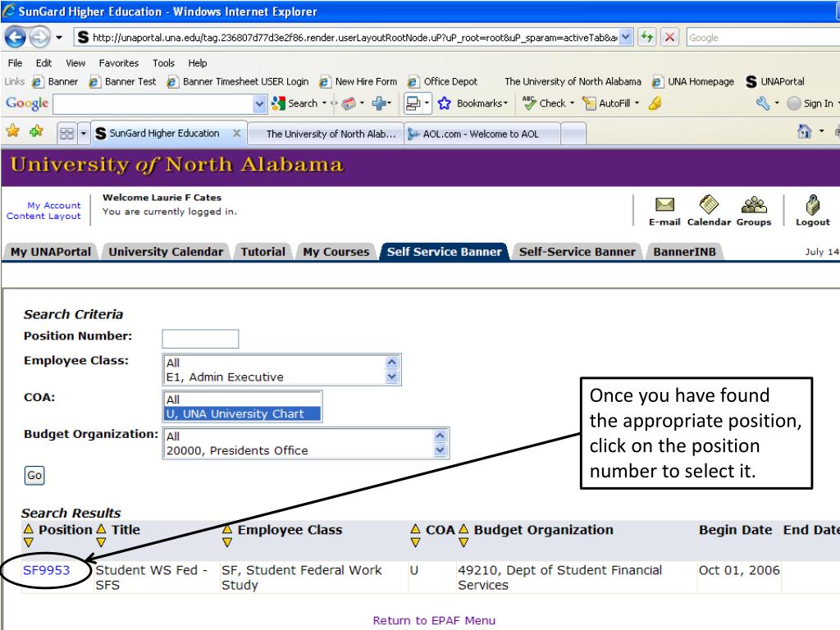Open the New Hire Form favorite

[x=358, y=82]
